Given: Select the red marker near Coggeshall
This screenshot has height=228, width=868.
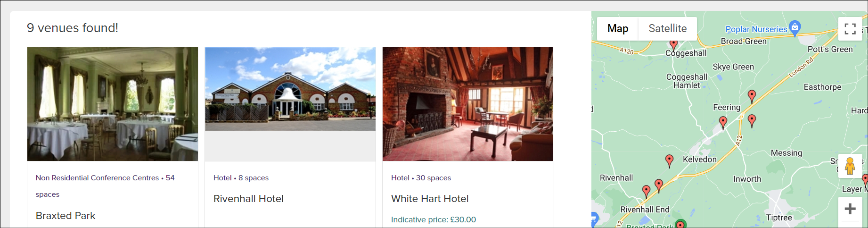Looking at the screenshot, I should 674,44.
